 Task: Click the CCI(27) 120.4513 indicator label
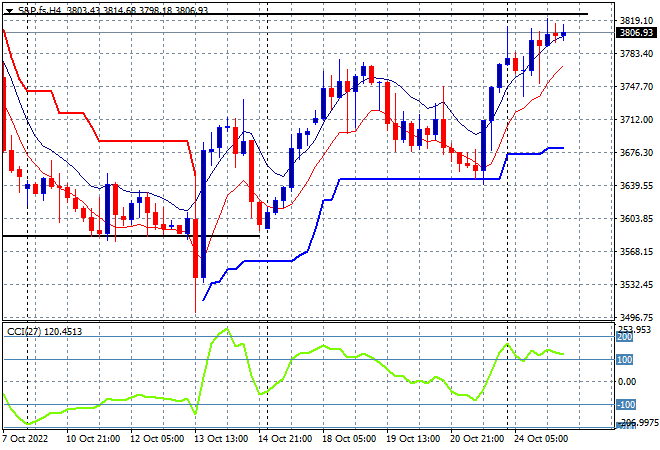click(x=45, y=332)
